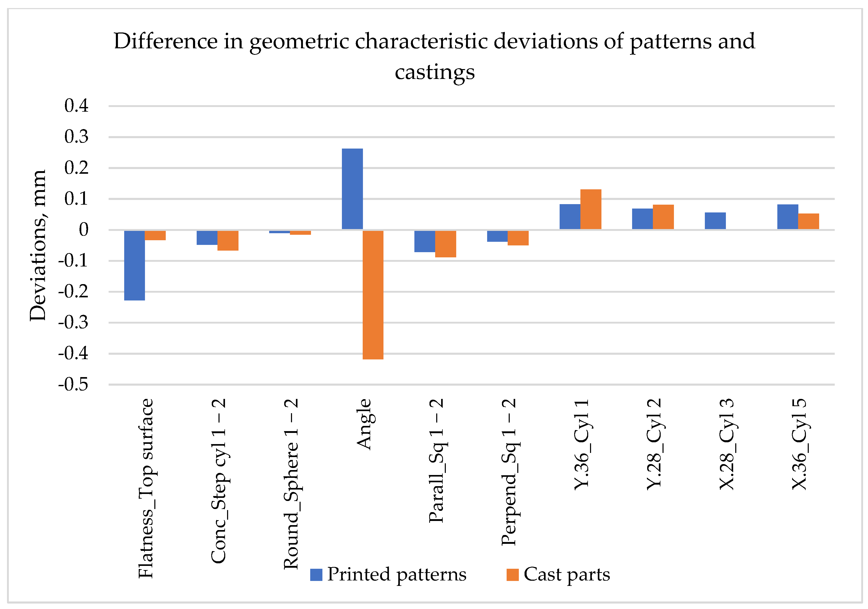Click the blue X.28_Cyl 3 bar
Viewport: 868px width, 609px height.
click(715, 221)
